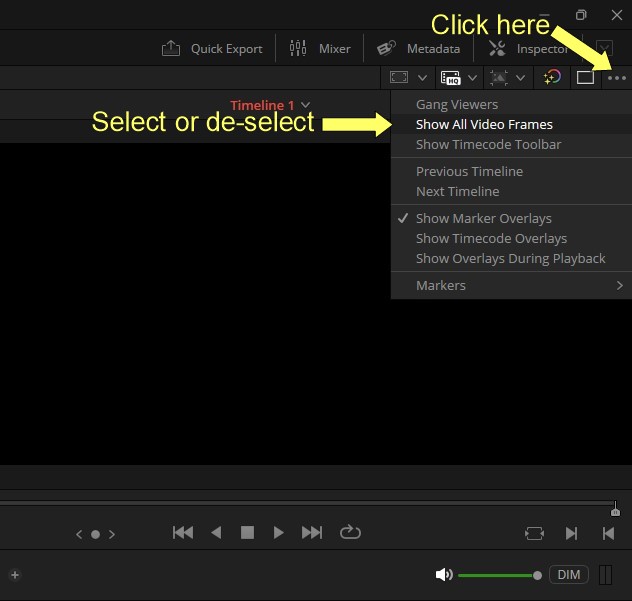The image size is (632, 601).
Task: Expand the Markers submenu
Action: pyautogui.click(x=511, y=285)
